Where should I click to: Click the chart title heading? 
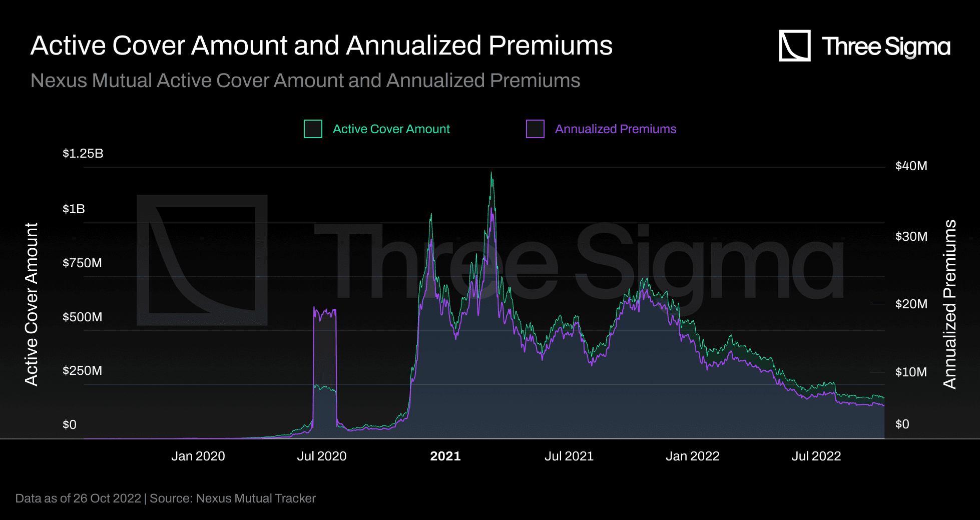[321, 46]
